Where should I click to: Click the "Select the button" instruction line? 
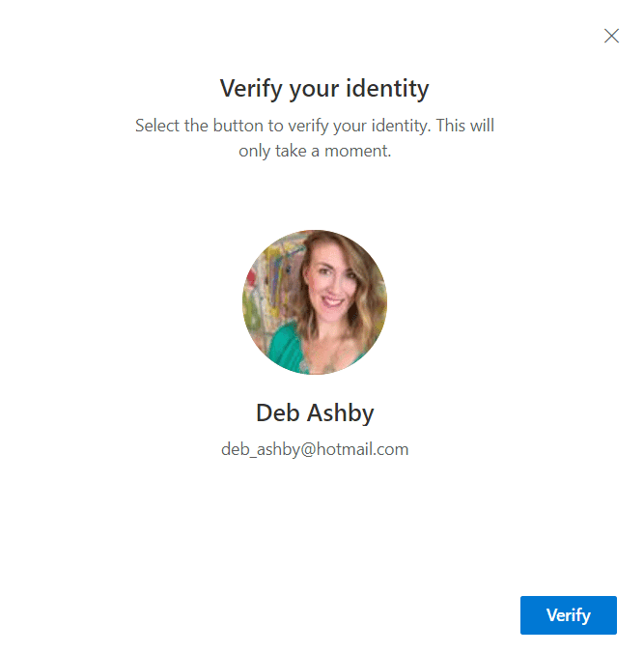pyautogui.click(x=315, y=126)
